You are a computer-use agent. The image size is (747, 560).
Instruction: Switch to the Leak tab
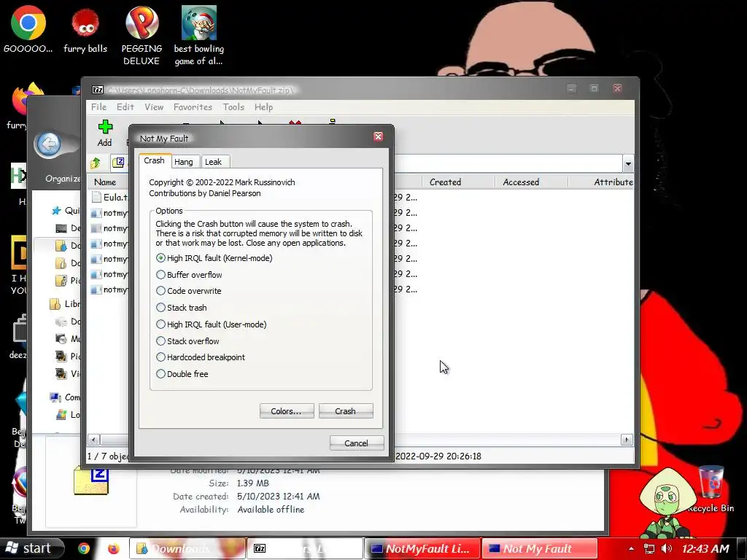coord(214,162)
